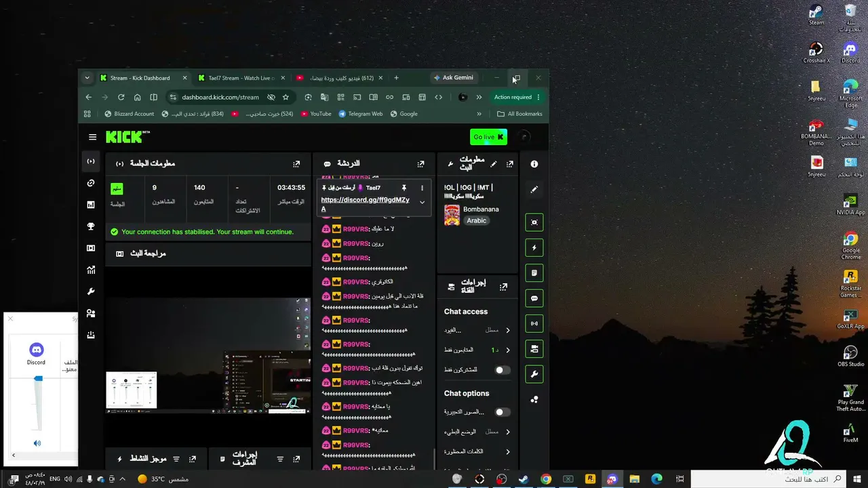This screenshot has width=868, height=488.
Task: Click the Kick logo
Action: pos(128,137)
